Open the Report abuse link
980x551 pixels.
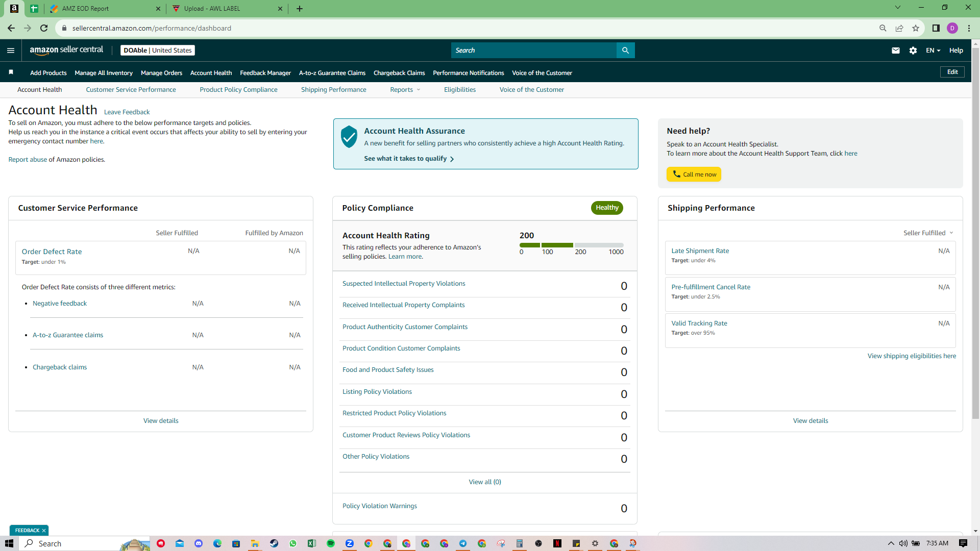tap(28, 160)
